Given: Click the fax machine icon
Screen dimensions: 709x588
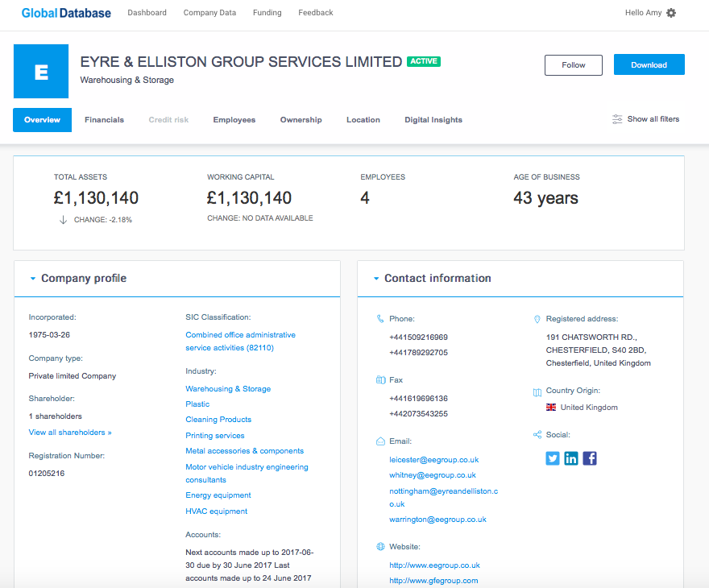Looking at the screenshot, I should point(381,379).
